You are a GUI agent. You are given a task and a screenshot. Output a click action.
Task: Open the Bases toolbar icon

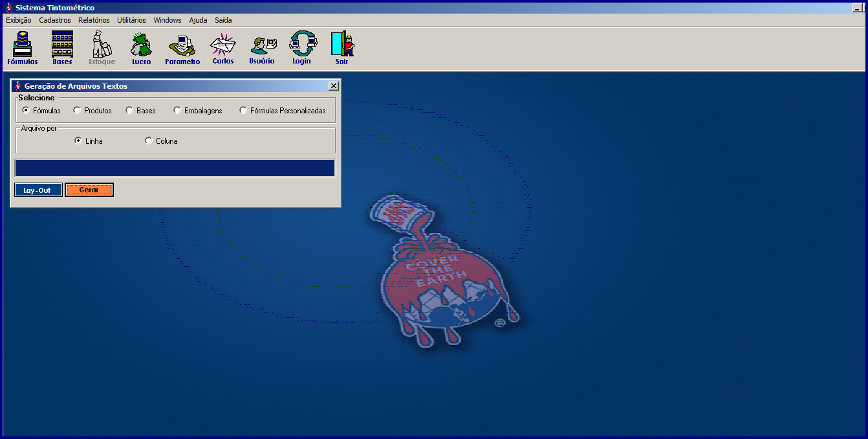(x=62, y=48)
